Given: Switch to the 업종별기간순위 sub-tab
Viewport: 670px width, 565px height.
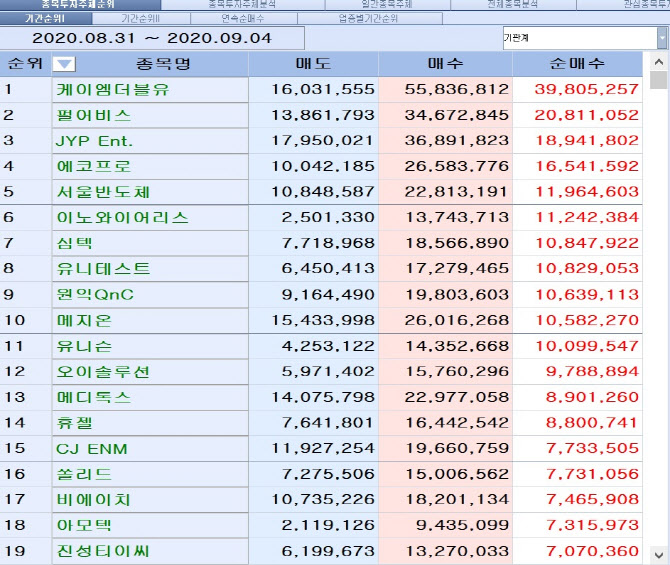Looking at the screenshot, I should (370, 18).
